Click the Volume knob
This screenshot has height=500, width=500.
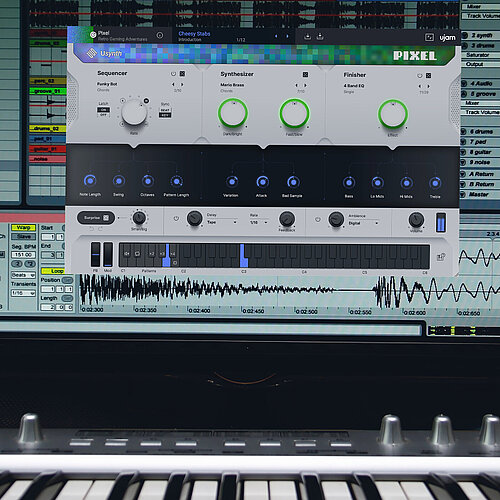click(416, 220)
